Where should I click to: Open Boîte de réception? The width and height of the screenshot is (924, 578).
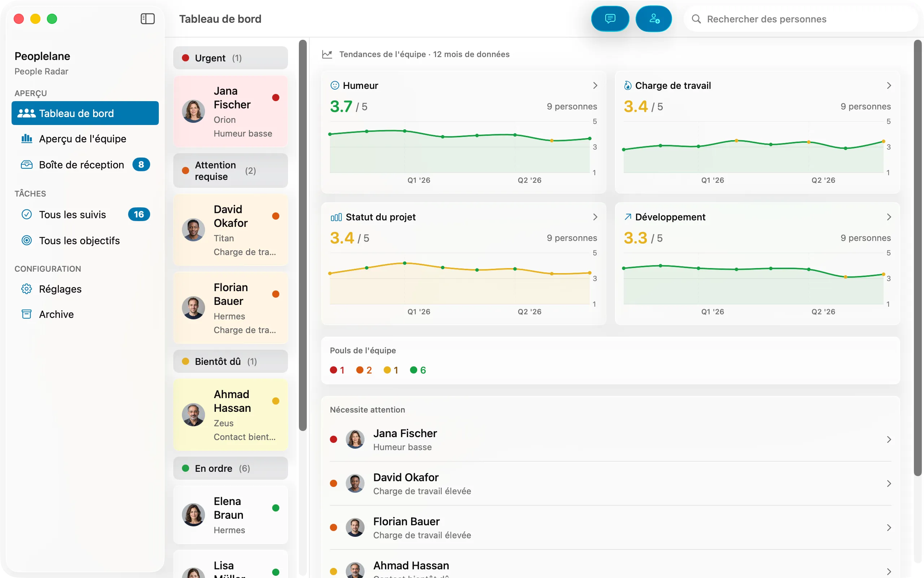point(85,165)
